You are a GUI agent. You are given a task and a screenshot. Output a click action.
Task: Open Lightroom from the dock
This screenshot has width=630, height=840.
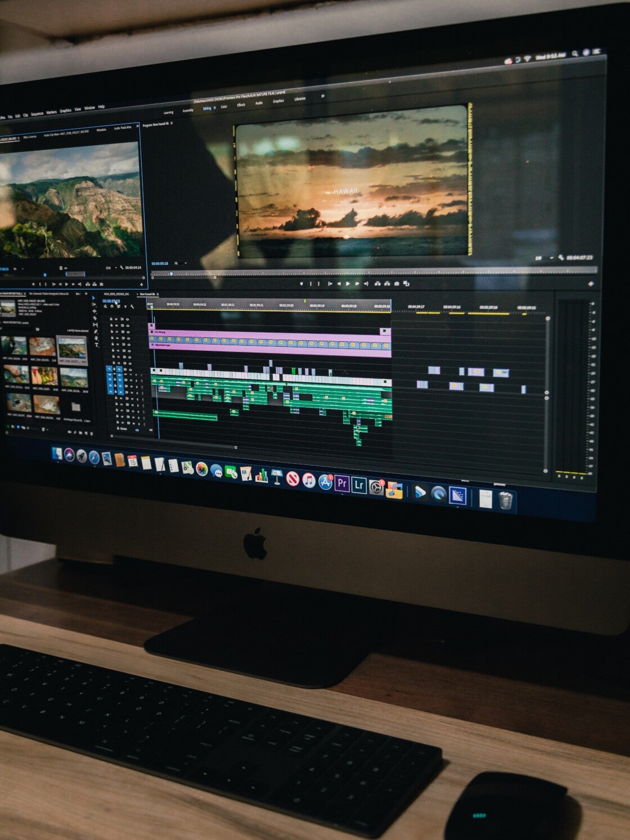point(359,485)
